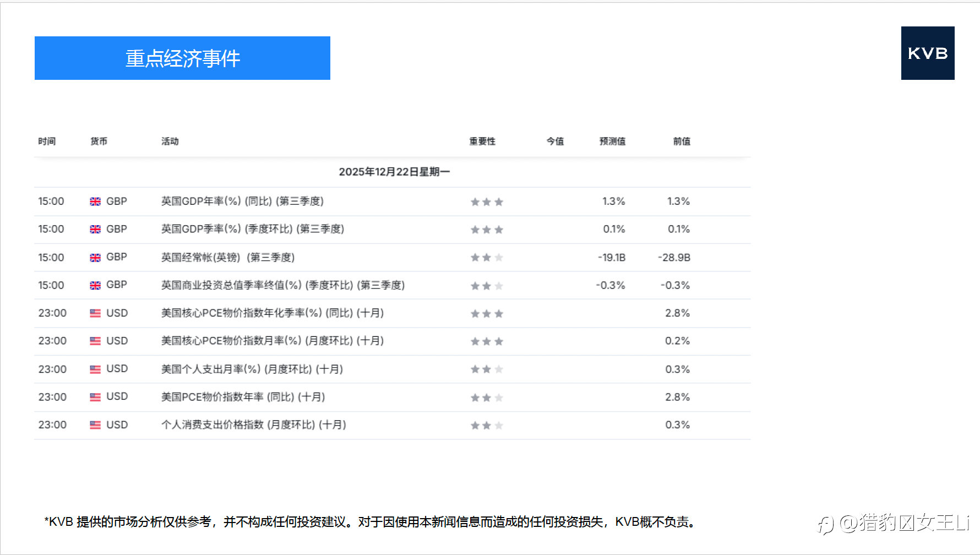The image size is (980, 555).
Task: Click the -19.1B forecast value
Action: pos(612,258)
